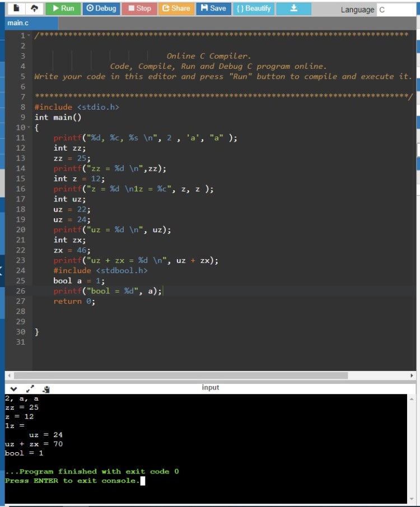Switch to the main.c tab
The height and width of the screenshot is (507, 420).
click(x=18, y=23)
